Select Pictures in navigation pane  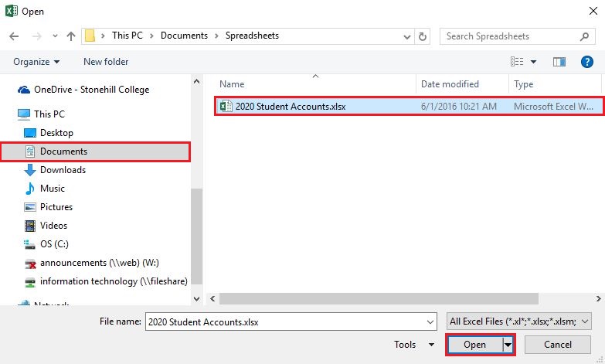pos(56,207)
